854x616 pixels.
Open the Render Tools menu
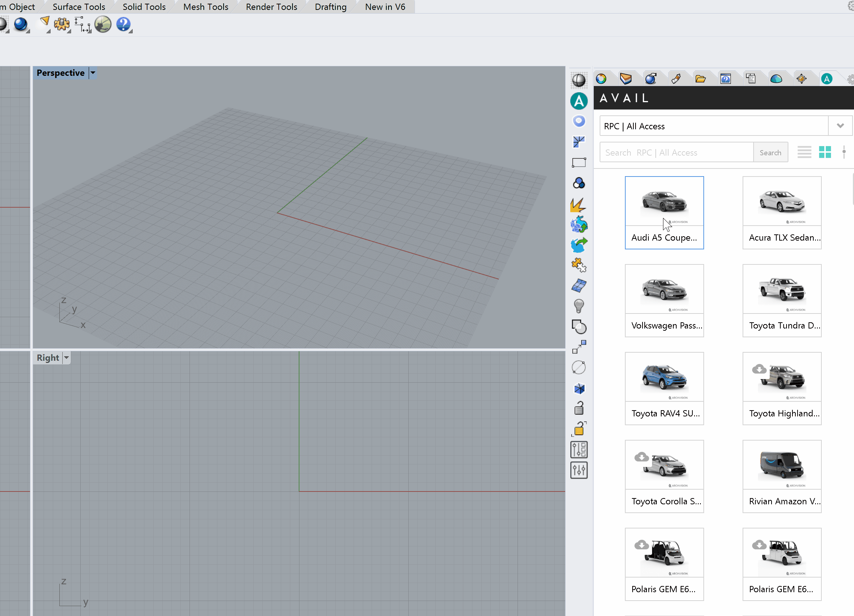pyautogui.click(x=271, y=6)
